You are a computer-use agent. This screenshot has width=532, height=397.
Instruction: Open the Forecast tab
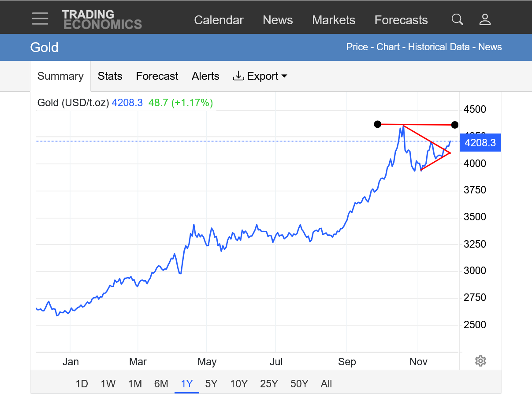[x=157, y=76]
